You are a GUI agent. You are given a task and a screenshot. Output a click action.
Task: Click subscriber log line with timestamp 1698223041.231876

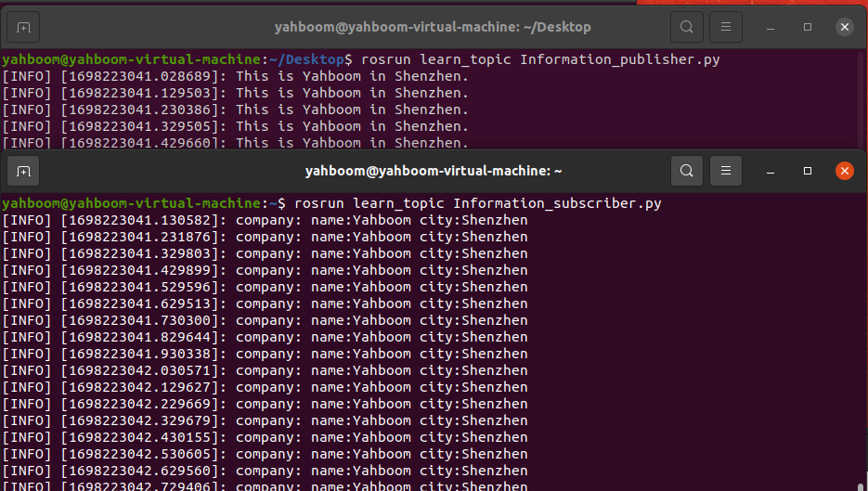[265, 237]
